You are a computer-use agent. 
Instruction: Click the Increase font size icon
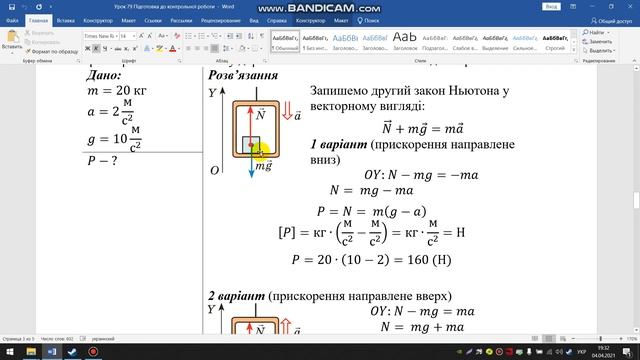[x=141, y=36]
